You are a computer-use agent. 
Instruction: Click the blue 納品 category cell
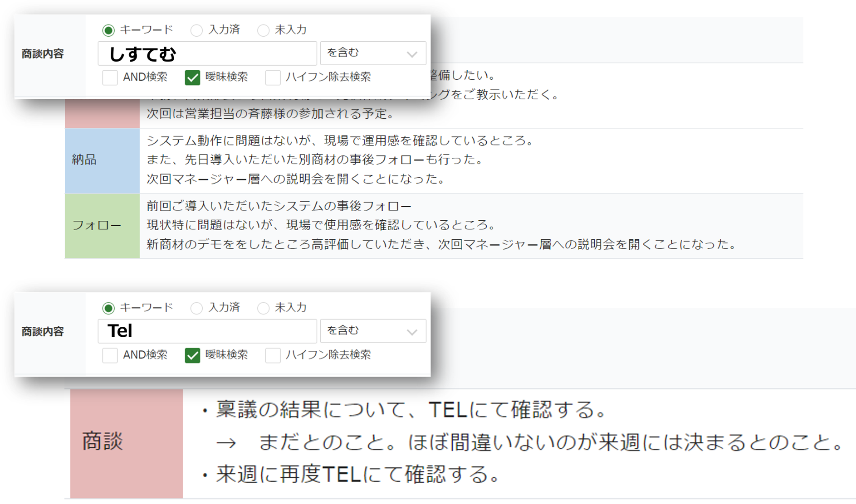(102, 160)
